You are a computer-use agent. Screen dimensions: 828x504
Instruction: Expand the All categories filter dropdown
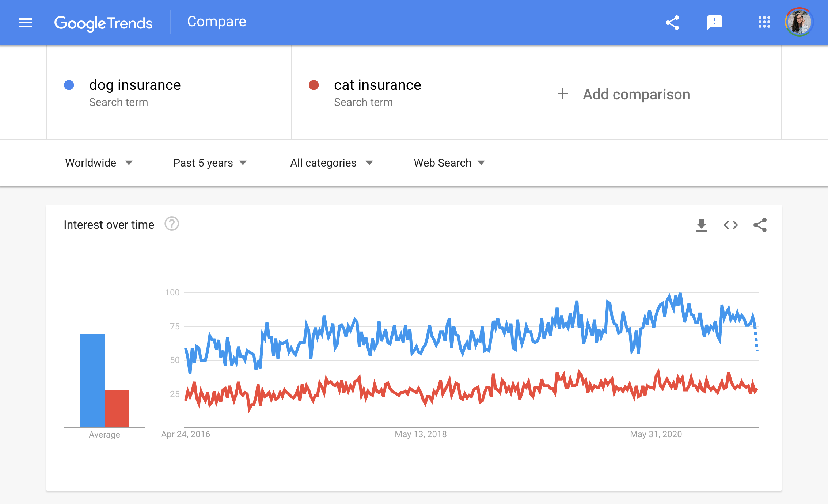point(331,163)
